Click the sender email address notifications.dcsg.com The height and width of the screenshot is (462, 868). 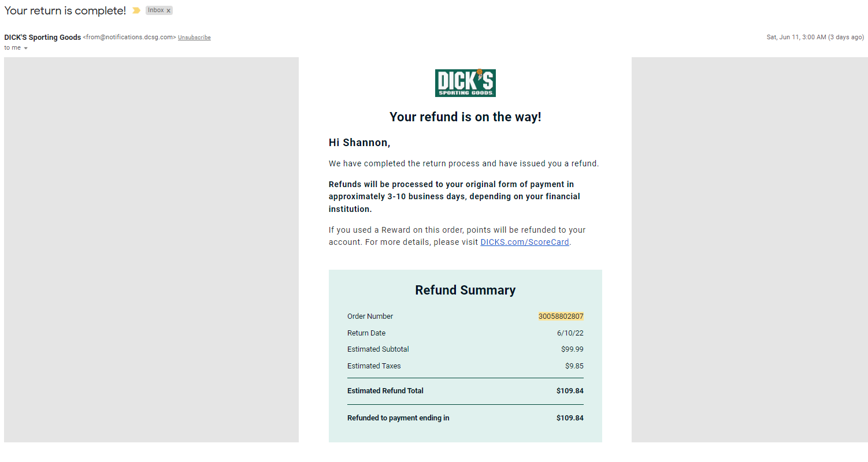pyautogui.click(x=129, y=38)
